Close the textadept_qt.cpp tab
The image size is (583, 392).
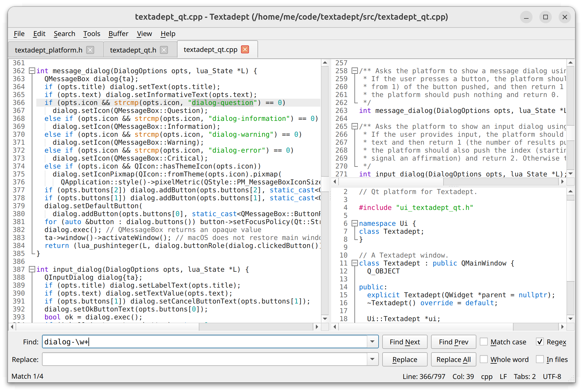click(x=245, y=49)
